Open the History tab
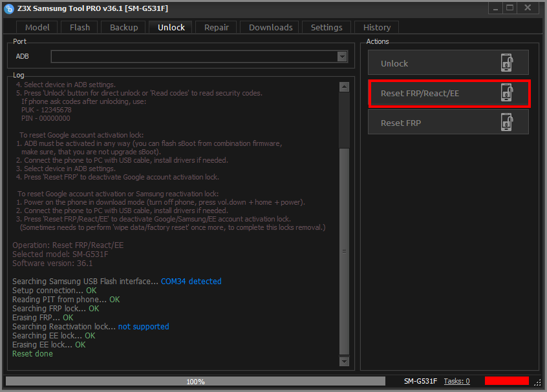The height and width of the screenshot is (392, 547). [x=377, y=27]
